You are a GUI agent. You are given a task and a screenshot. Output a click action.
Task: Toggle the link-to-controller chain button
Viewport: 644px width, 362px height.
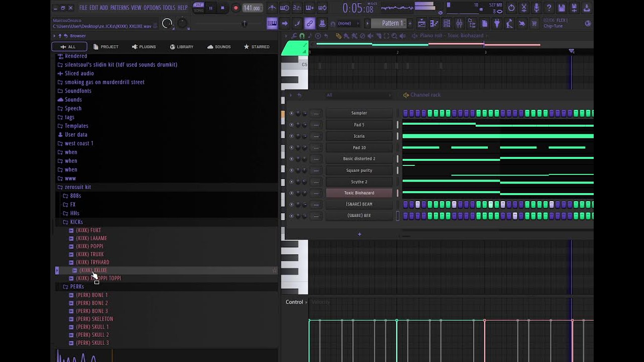(x=309, y=24)
